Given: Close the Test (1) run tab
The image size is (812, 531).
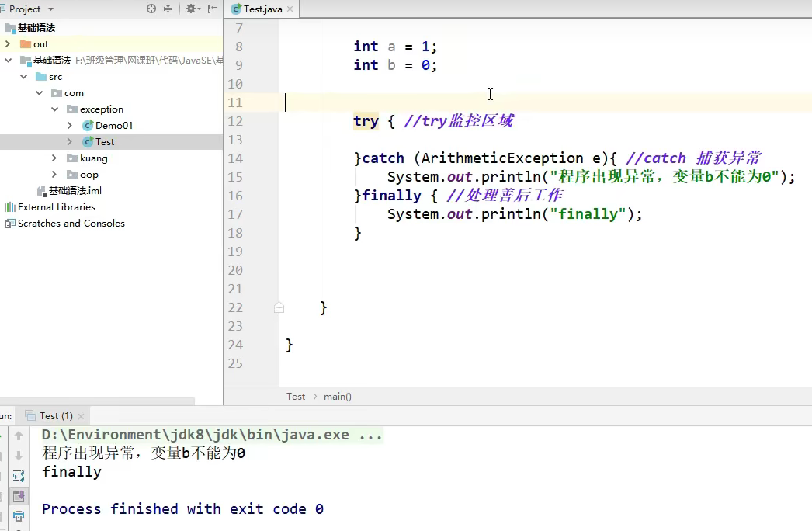Looking at the screenshot, I should [x=81, y=417].
